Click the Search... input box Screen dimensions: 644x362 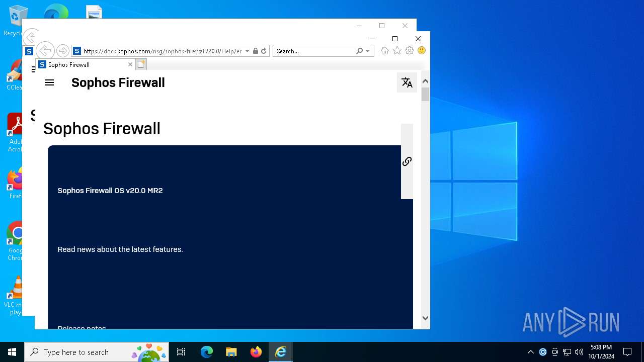point(314,51)
